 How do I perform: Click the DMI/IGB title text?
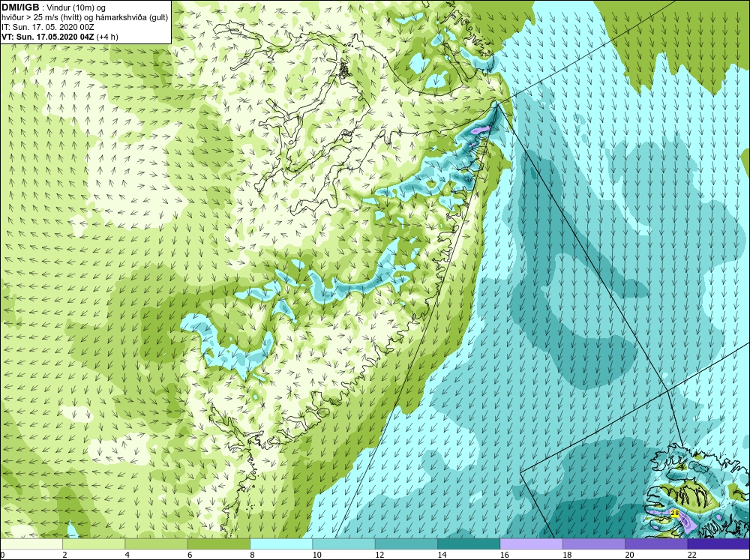(20, 7)
